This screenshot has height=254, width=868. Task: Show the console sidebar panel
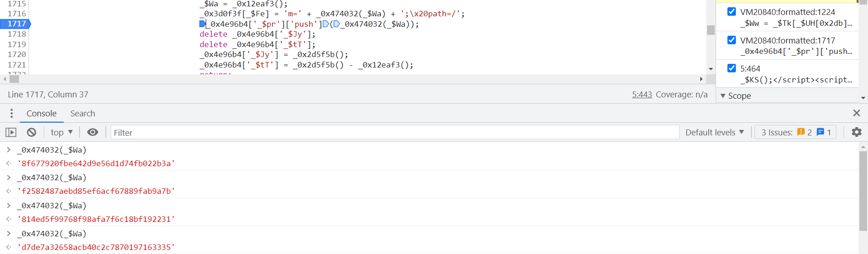click(x=11, y=132)
